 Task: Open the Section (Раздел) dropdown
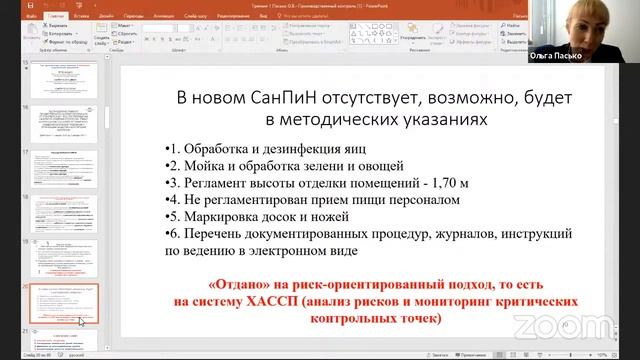(123, 42)
